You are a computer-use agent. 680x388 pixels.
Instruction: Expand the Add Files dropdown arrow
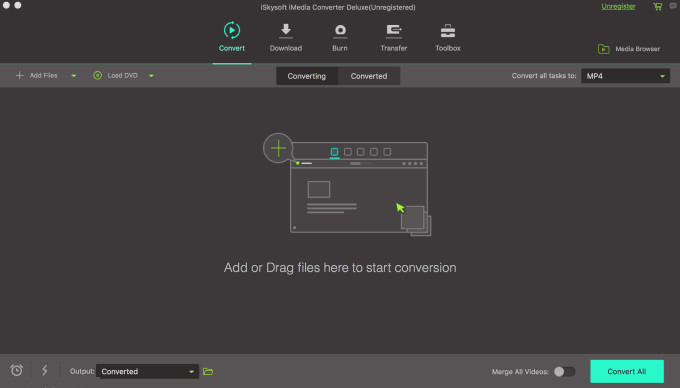[74, 76]
